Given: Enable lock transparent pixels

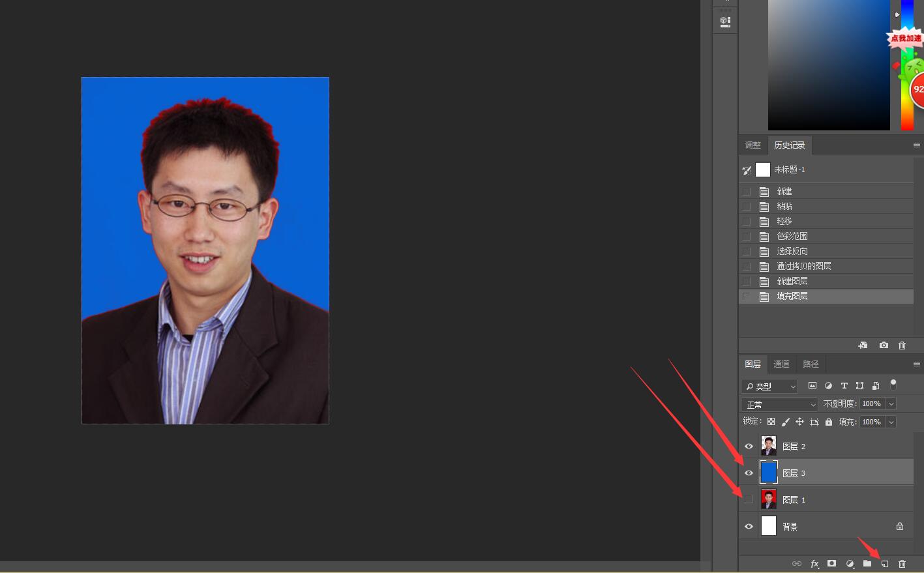Looking at the screenshot, I should 771,421.
